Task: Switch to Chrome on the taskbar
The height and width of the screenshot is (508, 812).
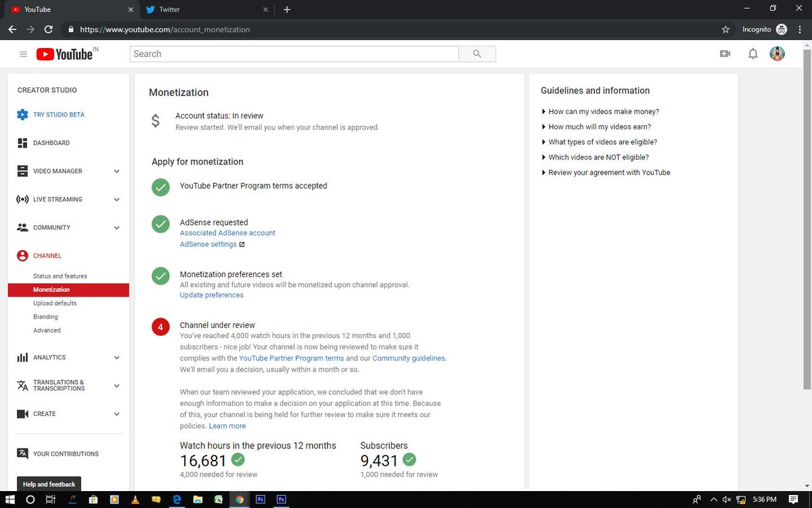Action: (239, 500)
